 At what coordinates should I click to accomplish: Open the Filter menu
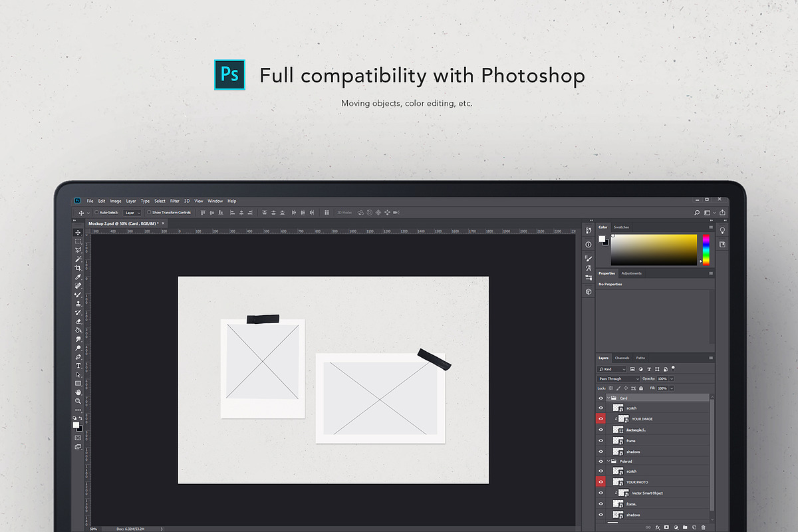(175, 201)
